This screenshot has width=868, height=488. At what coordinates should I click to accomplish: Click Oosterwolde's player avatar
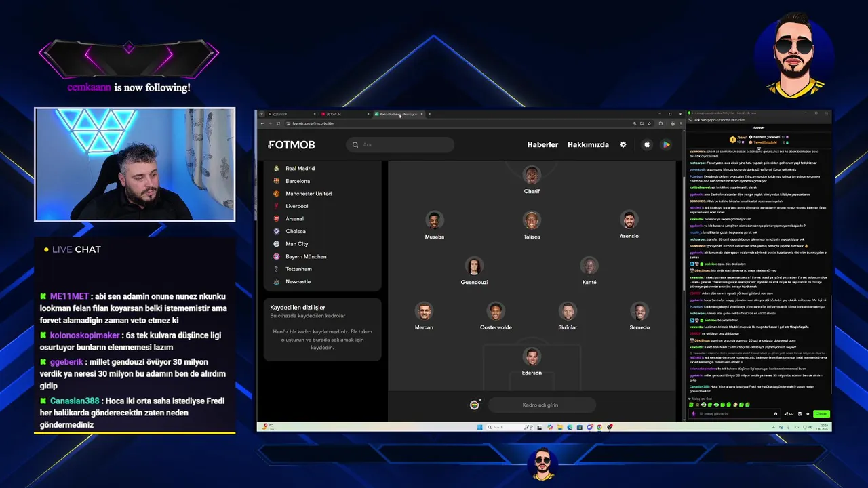(x=496, y=311)
